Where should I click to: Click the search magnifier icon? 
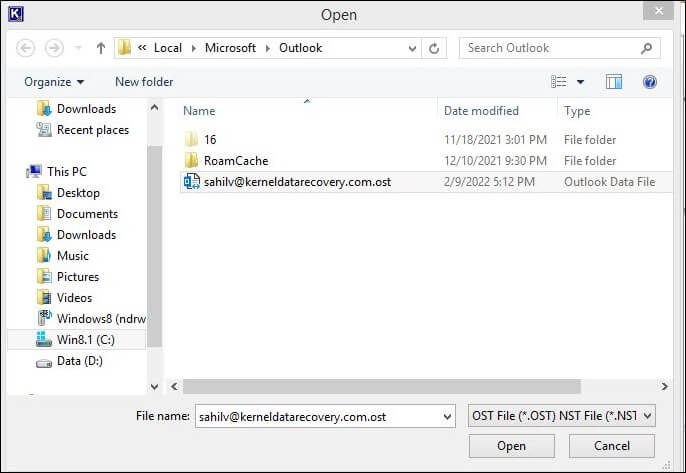(646, 48)
